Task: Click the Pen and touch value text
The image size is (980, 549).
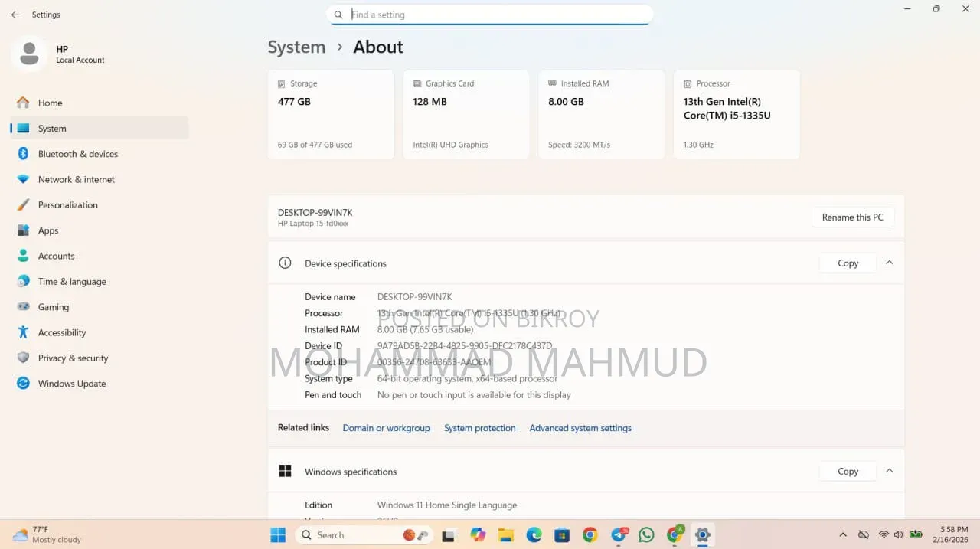Action: coord(474,395)
